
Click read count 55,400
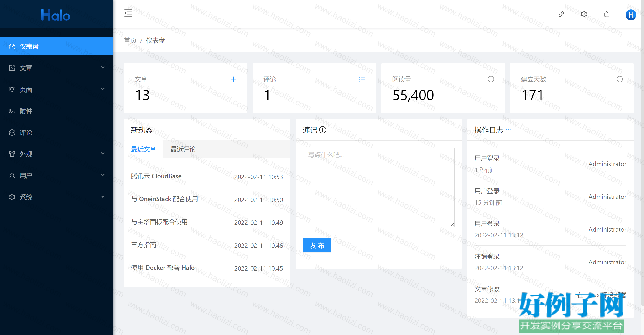[413, 95]
